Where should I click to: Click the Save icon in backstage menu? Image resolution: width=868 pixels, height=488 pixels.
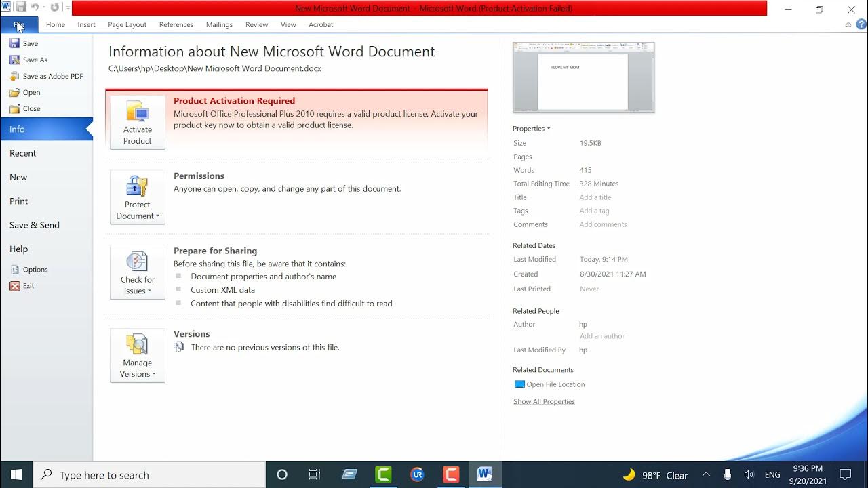click(14, 43)
